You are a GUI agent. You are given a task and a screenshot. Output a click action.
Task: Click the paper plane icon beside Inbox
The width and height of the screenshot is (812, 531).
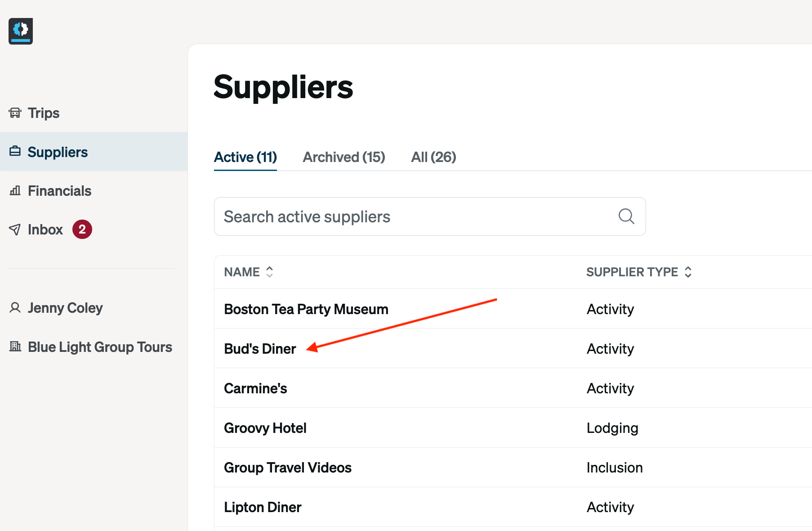pos(15,229)
